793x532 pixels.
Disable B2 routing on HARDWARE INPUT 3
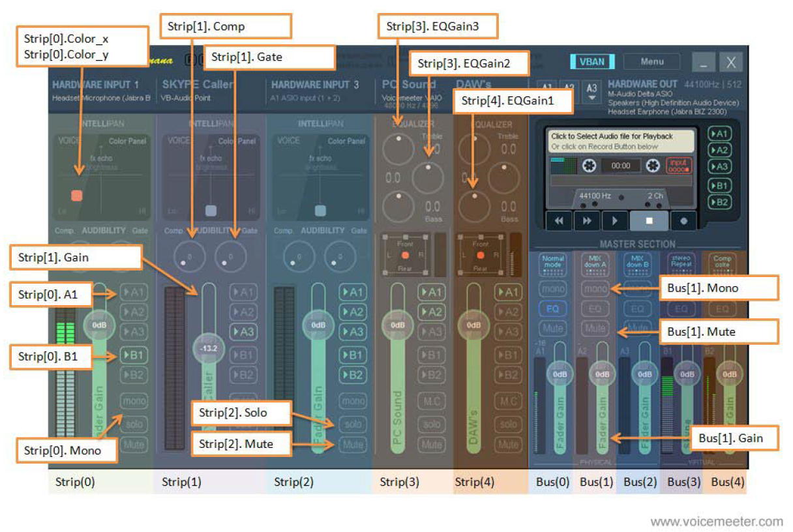tap(353, 375)
